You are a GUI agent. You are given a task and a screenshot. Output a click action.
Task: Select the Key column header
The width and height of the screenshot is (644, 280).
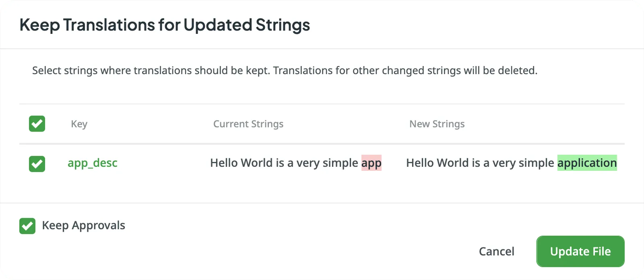pyautogui.click(x=79, y=124)
